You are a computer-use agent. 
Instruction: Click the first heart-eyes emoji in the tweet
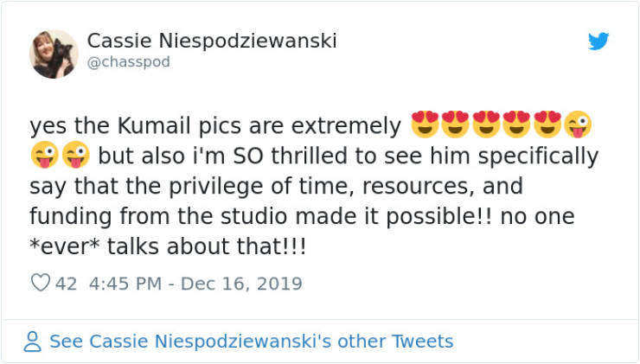click(424, 125)
